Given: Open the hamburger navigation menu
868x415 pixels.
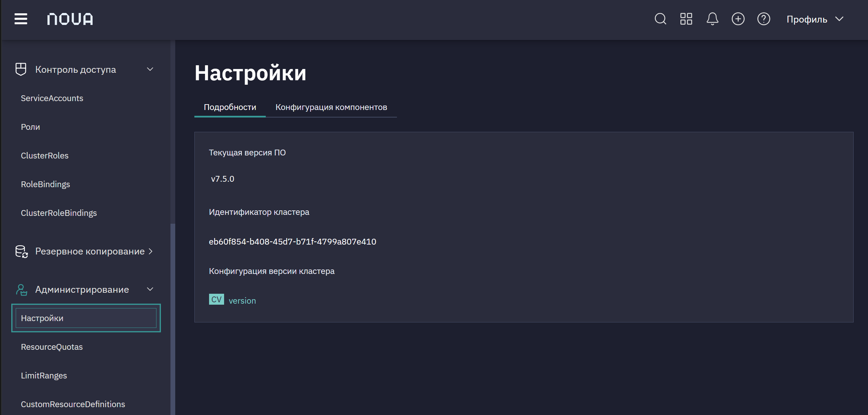Looking at the screenshot, I should pos(21,19).
